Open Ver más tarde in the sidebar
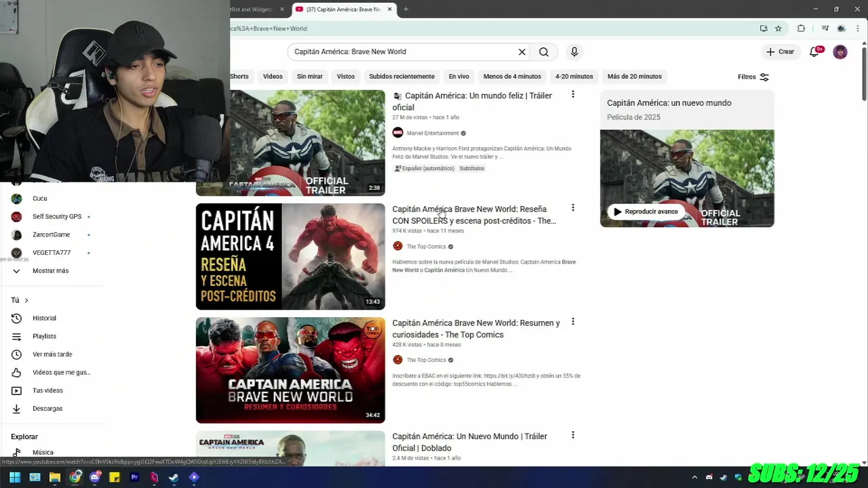This screenshot has width=868, height=488. [52, 354]
